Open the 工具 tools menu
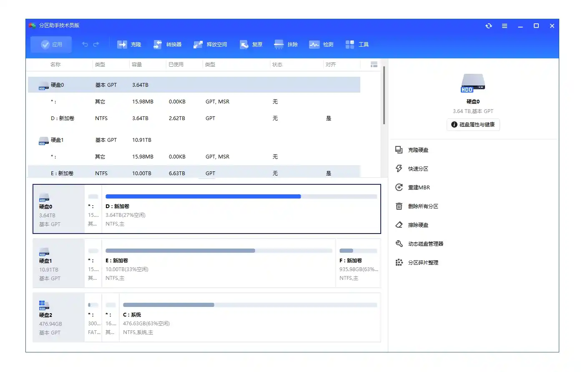The height and width of the screenshot is (372, 588). tap(357, 45)
